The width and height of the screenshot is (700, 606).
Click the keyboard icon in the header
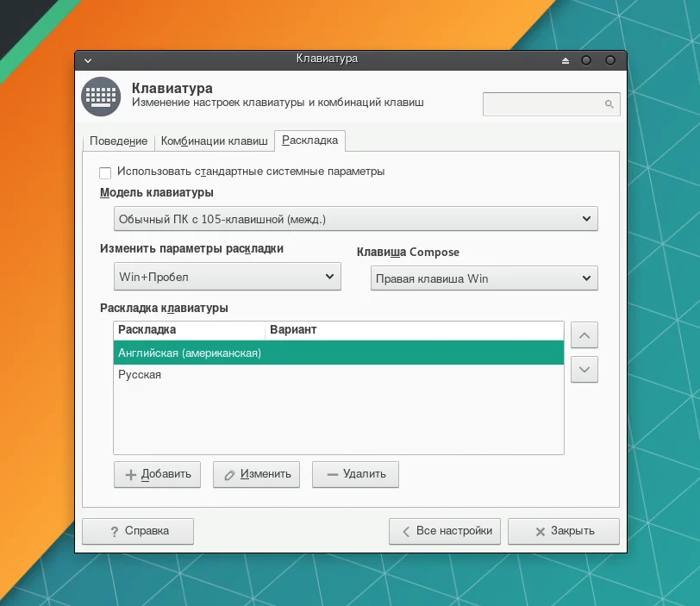coord(101,97)
